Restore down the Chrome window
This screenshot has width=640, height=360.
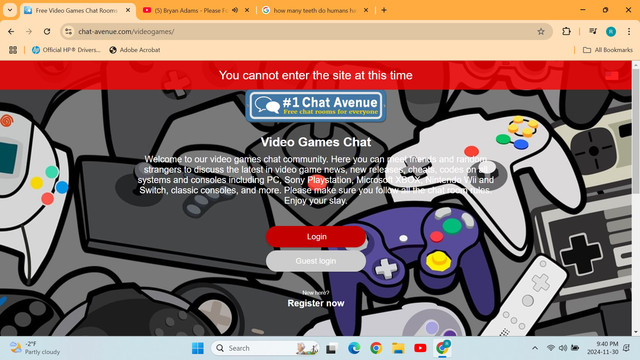tap(606, 10)
